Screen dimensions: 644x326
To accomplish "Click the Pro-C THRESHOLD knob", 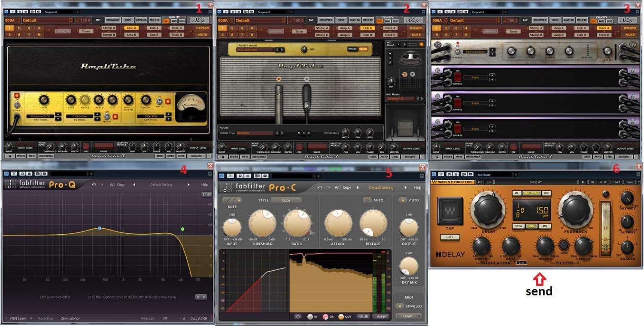I will pos(262,223).
